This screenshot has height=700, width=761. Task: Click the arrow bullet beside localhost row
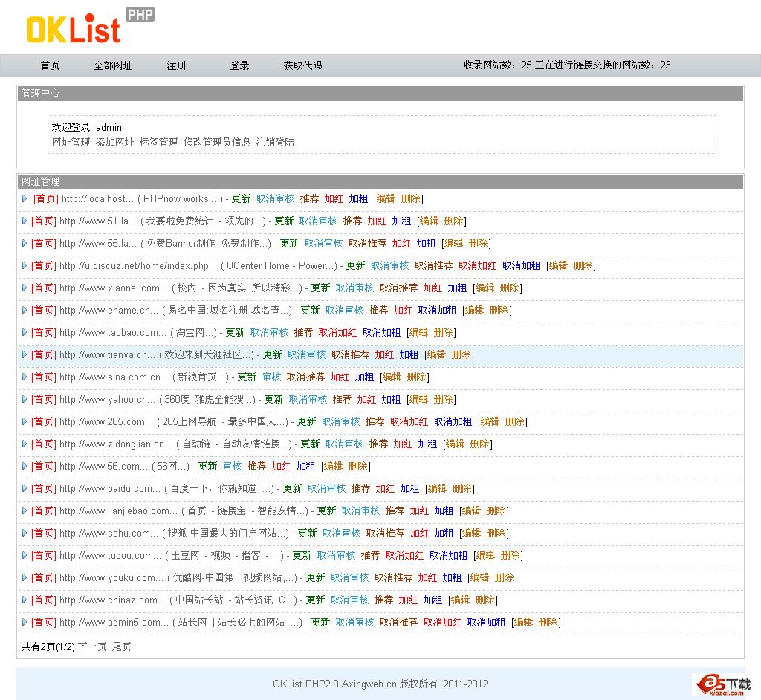point(25,198)
